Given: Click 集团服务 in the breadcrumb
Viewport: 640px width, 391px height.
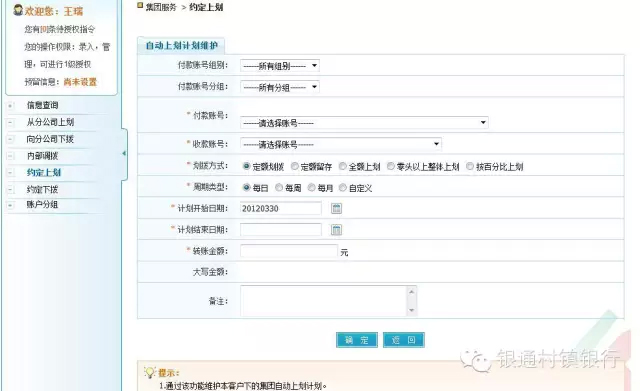Looking at the screenshot, I should [161, 7].
